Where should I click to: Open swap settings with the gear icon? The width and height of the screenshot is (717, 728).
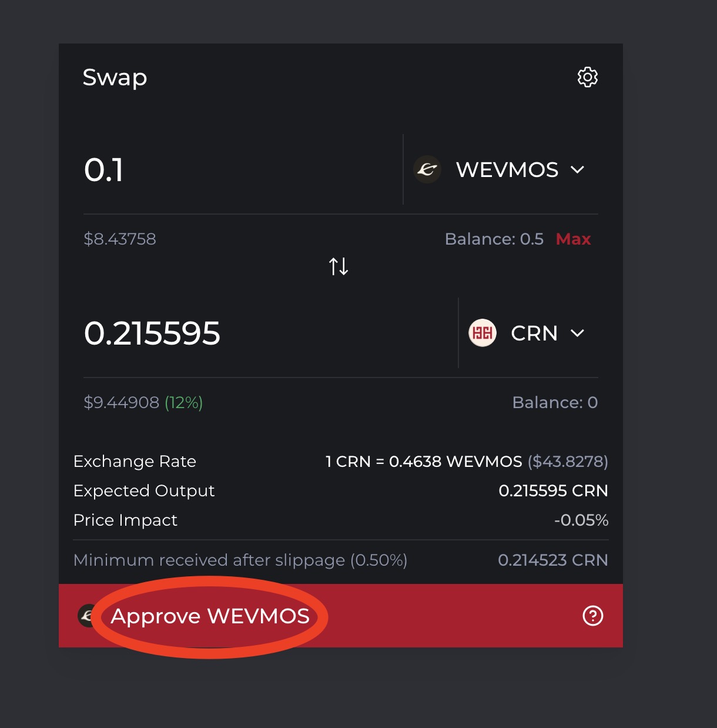[x=587, y=77]
